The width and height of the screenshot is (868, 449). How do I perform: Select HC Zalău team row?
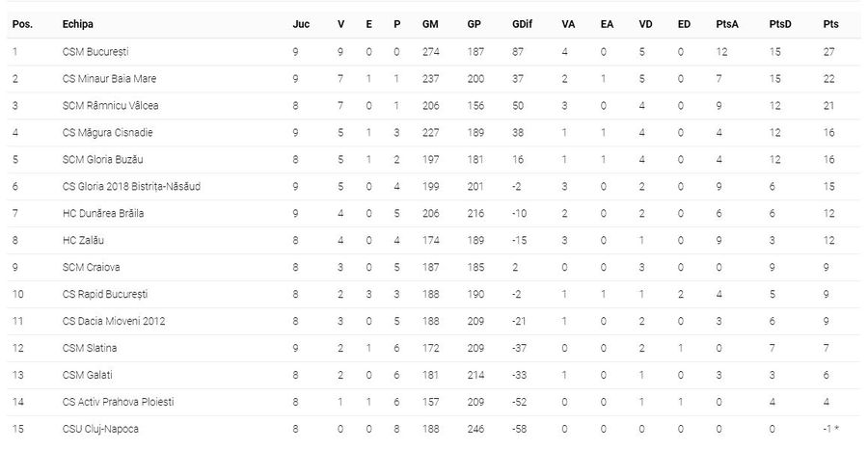[434, 241]
